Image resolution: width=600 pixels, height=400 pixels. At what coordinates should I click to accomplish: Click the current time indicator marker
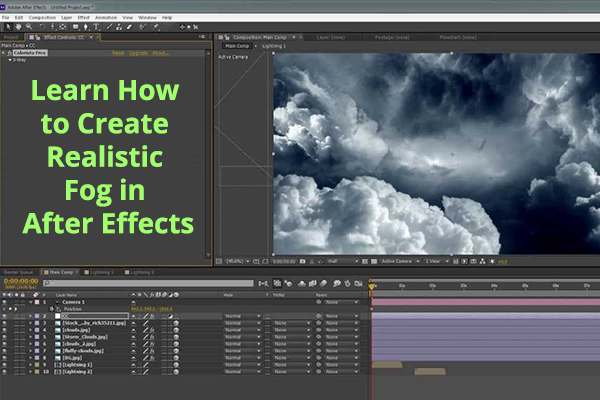371,286
